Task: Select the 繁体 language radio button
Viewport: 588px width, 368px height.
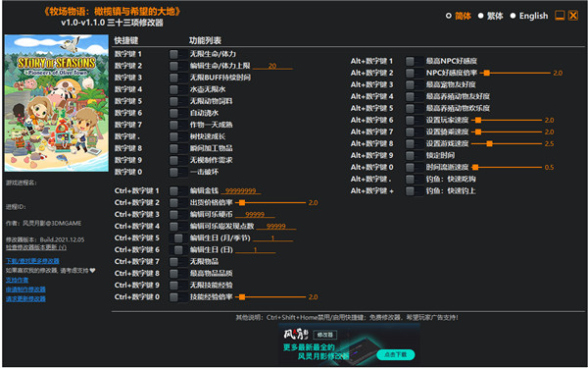Action: (x=481, y=16)
